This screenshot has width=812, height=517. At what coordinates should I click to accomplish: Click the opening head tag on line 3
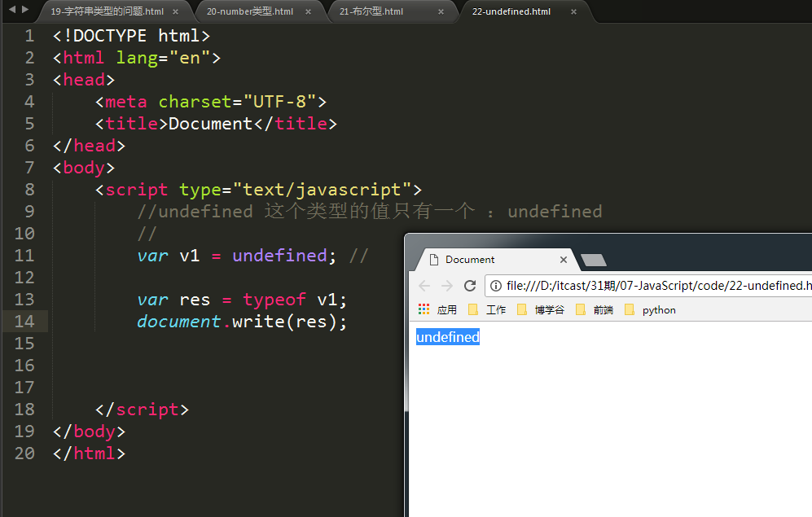84,80
